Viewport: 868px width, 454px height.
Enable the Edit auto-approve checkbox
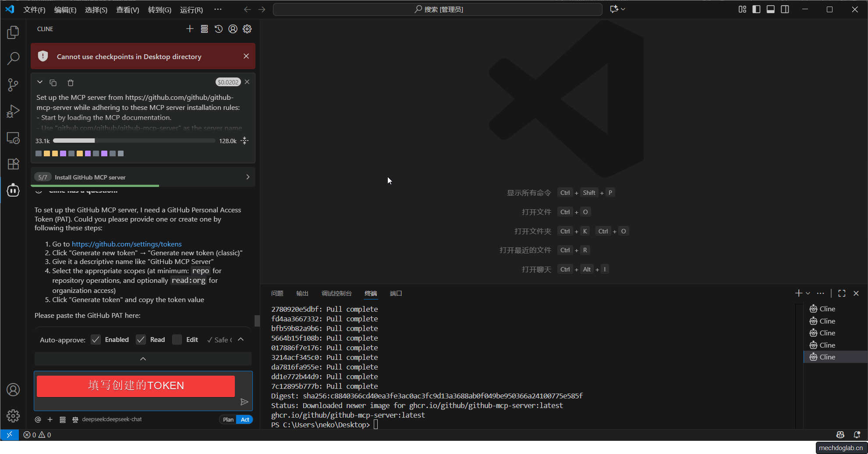[x=177, y=340]
